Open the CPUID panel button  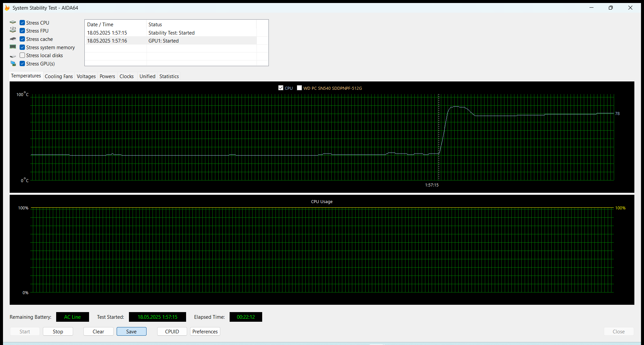[x=172, y=331]
